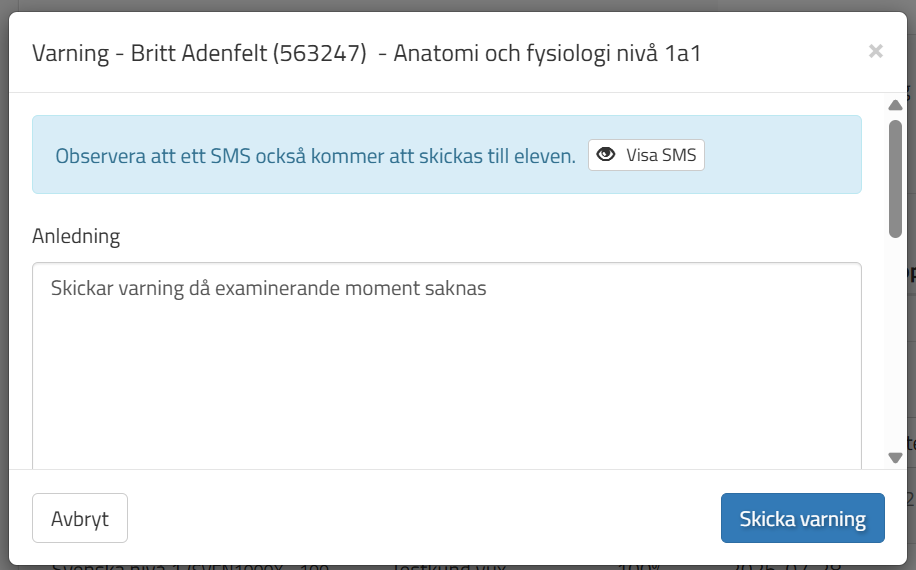Click the empty lower area of the reason box
916x570 pixels.
[x=447, y=397]
